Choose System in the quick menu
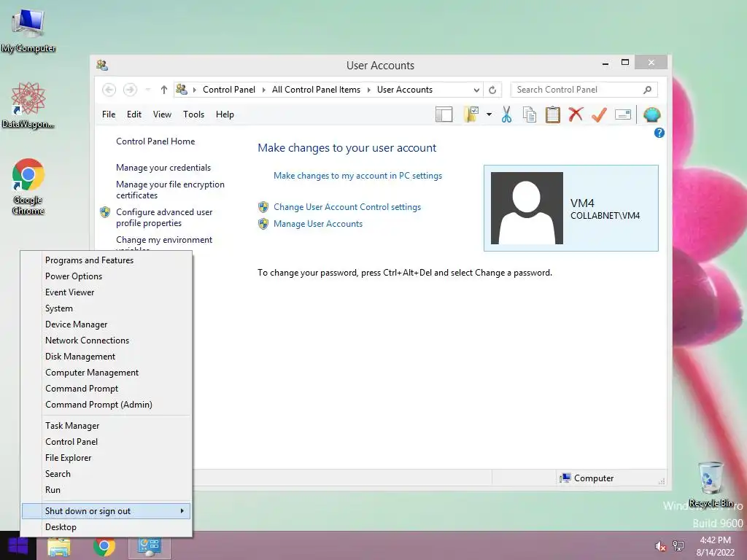747x560 pixels. pyautogui.click(x=107, y=308)
